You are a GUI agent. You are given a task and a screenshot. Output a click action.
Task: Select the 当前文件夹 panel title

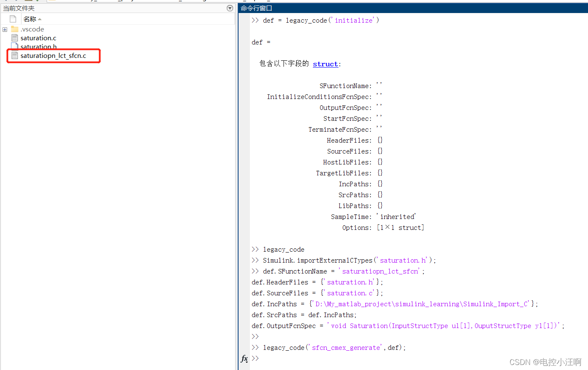point(20,8)
